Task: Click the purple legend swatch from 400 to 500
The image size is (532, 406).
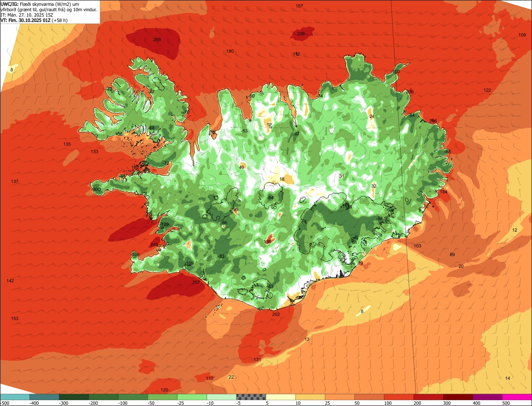Action: 488,397
